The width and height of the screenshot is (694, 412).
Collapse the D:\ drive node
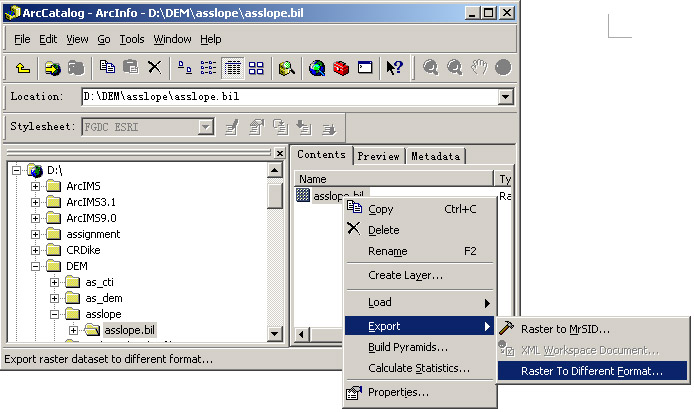click(16, 170)
